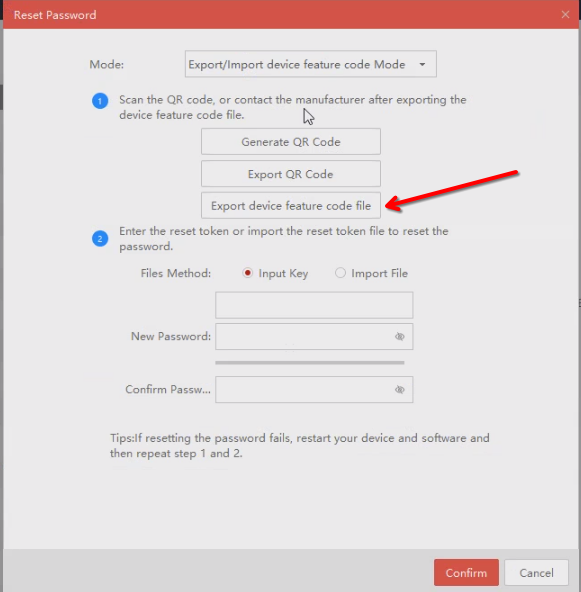Close the Reset Password dialog
Screen dimensions: 581x592
(x=565, y=15)
